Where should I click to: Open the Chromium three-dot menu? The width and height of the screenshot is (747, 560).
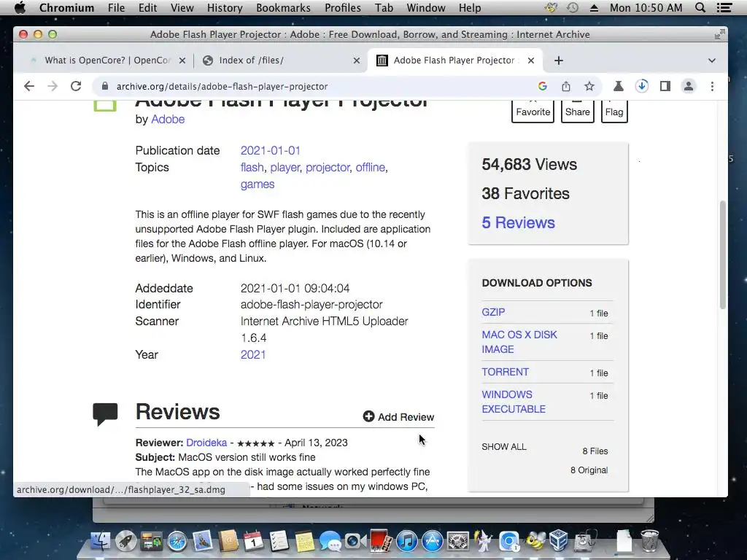[x=712, y=86]
